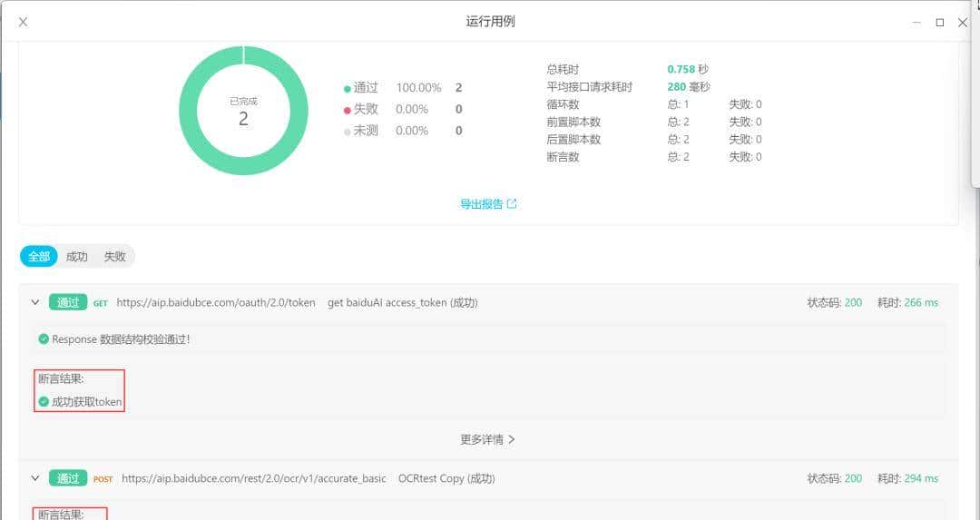Click the green check icon beside 成功获取token

[44, 402]
